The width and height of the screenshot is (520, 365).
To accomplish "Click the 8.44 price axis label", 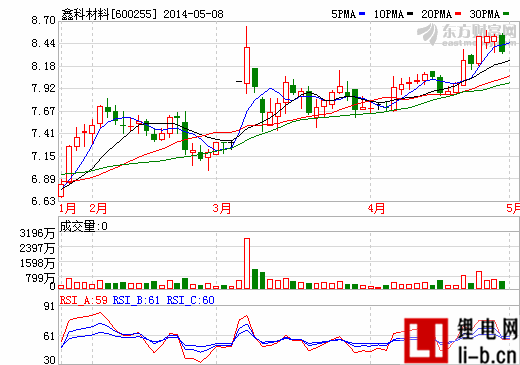I will pos(43,43).
